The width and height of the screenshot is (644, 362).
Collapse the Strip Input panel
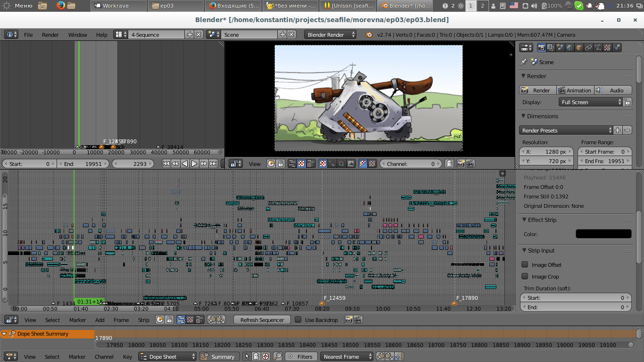tap(523, 250)
